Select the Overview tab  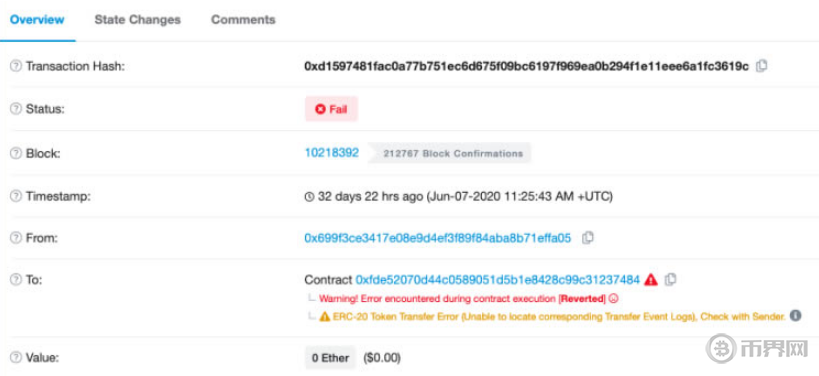tap(37, 20)
